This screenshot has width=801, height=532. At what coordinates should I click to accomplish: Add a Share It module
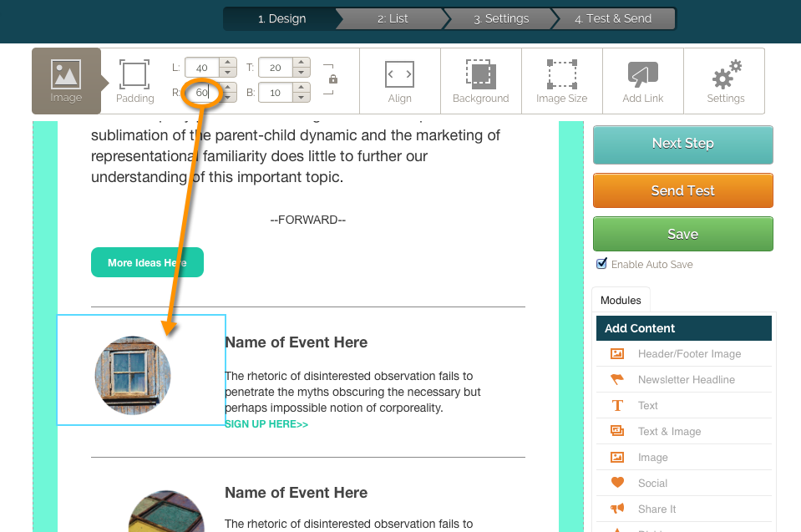[x=683, y=509]
